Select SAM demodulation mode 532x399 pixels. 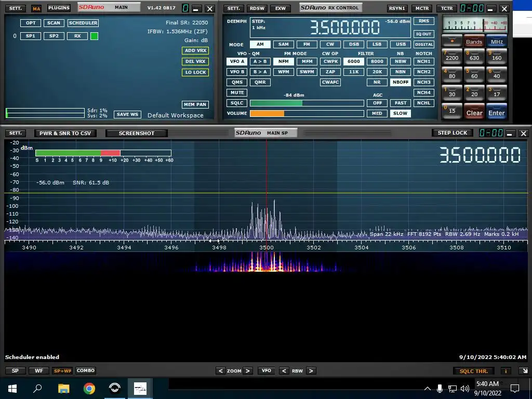point(283,44)
